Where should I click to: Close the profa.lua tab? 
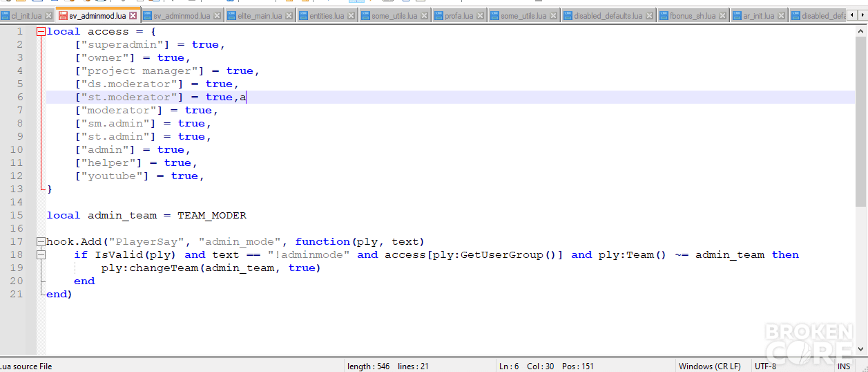click(x=481, y=16)
